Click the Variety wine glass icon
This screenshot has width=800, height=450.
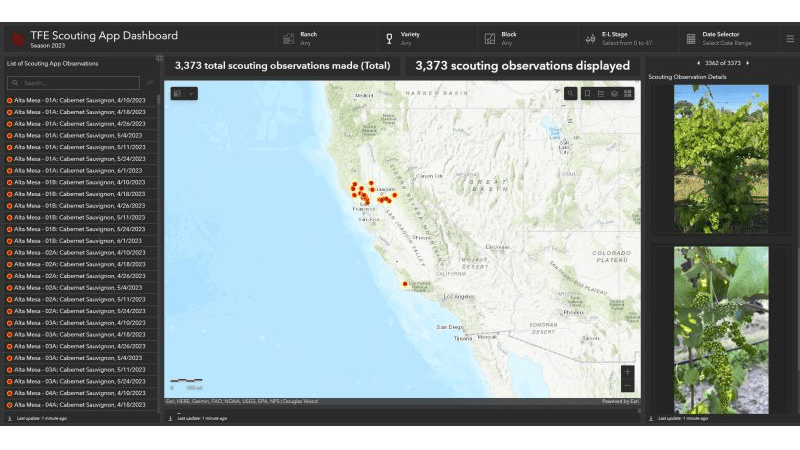click(x=389, y=39)
